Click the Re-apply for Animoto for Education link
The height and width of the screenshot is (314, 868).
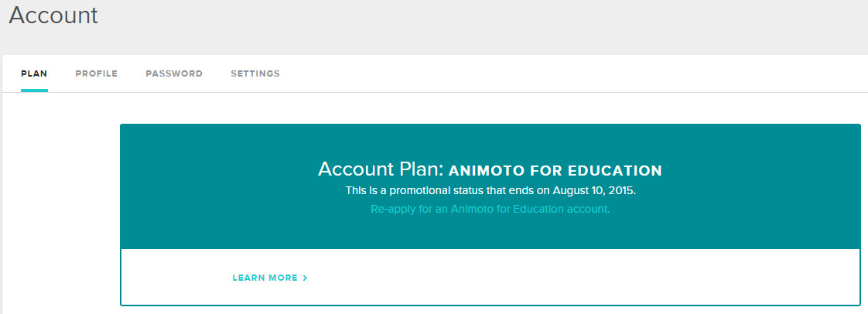click(490, 209)
